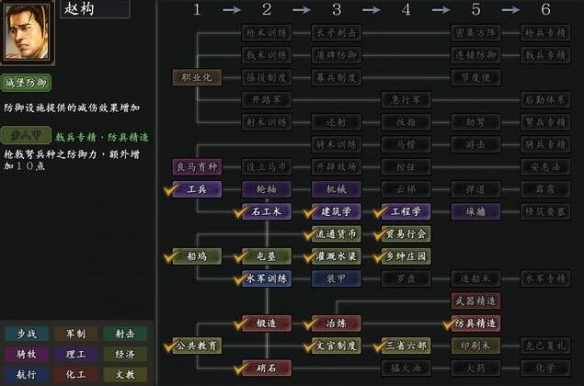Click the checked 水军训练 technology node
584x386 pixels.
click(x=267, y=279)
